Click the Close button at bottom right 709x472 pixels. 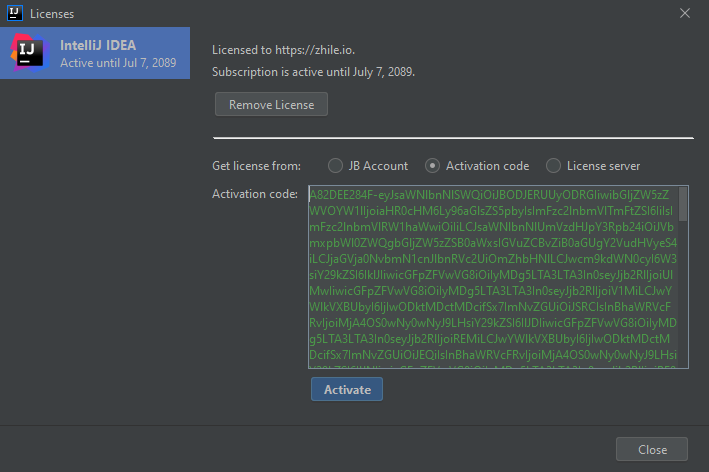(651, 450)
